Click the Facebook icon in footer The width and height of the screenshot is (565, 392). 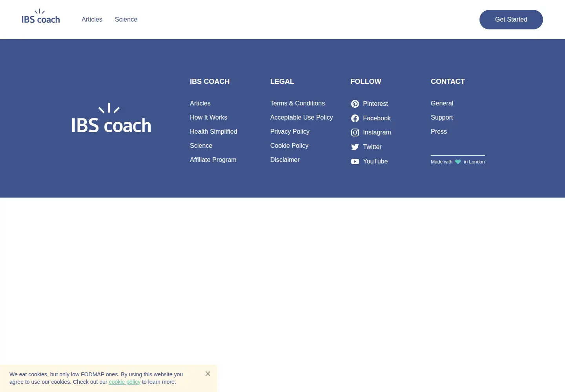point(355,118)
